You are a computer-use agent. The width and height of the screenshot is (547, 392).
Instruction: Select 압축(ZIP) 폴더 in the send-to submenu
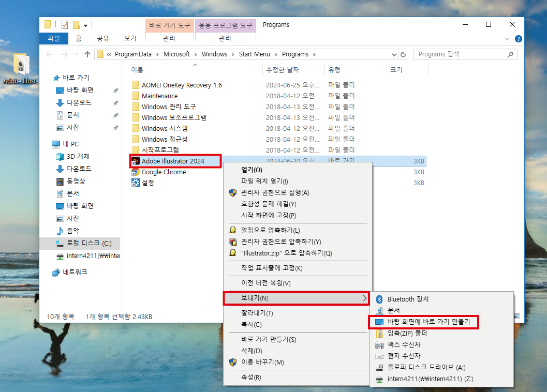pyautogui.click(x=441, y=333)
